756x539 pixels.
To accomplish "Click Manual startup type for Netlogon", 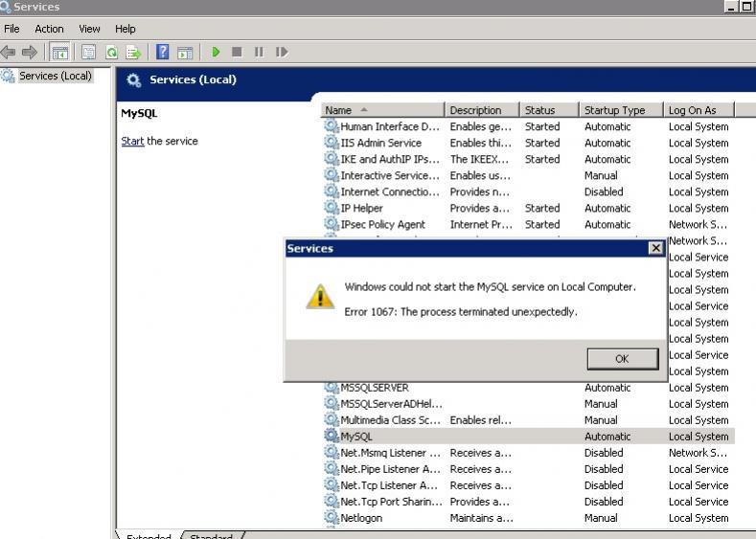I will click(601, 518).
